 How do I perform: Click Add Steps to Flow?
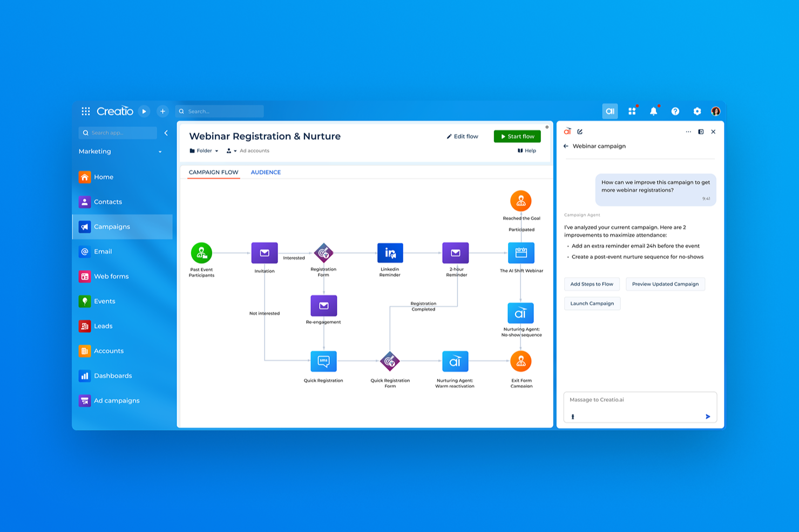[592, 284]
